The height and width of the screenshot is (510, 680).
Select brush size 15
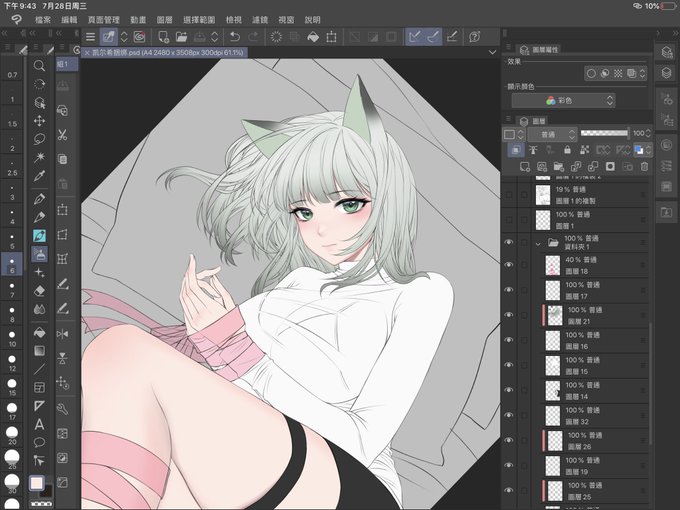pos(12,388)
